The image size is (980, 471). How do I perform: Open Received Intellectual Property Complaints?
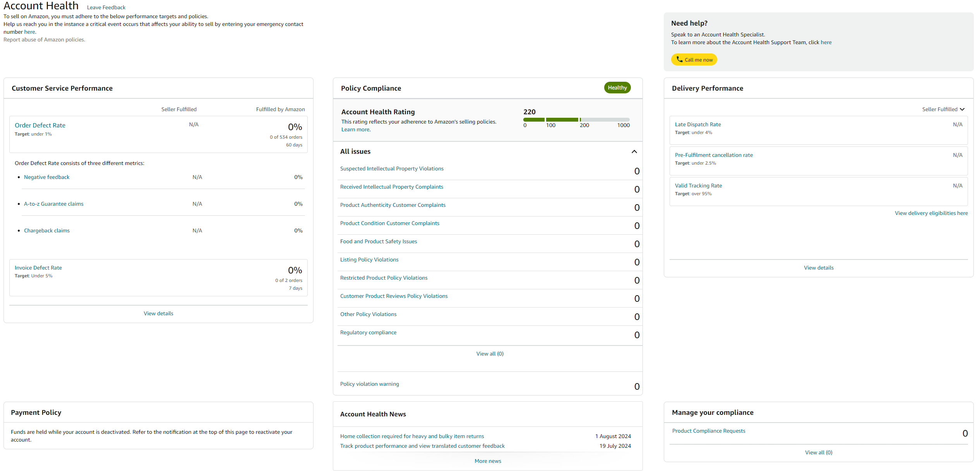(392, 187)
